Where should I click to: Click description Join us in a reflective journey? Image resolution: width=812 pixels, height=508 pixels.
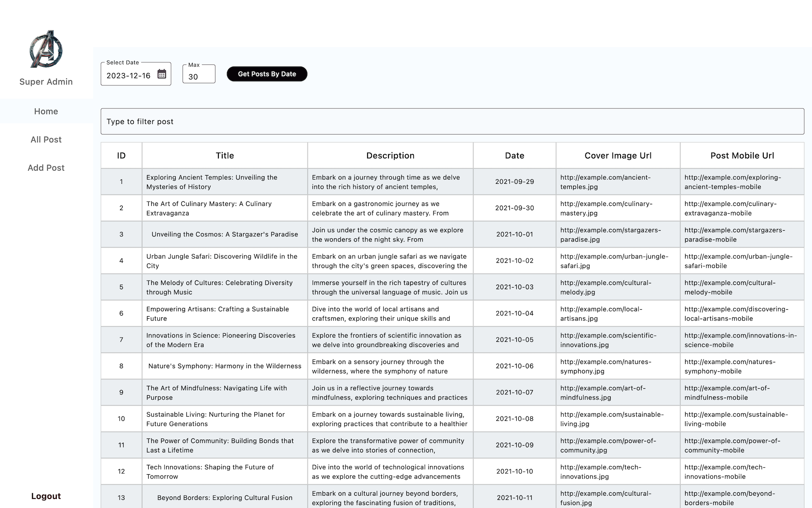[390, 393]
